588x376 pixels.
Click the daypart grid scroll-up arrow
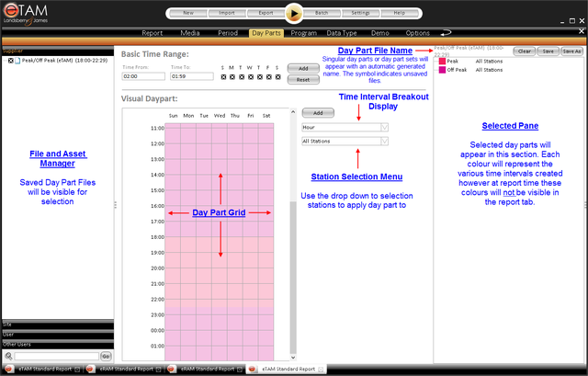click(293, 112)
